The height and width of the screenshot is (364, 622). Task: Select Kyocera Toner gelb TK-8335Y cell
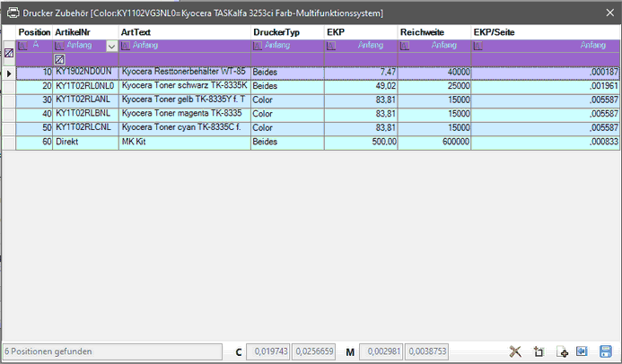pos(185,100)
